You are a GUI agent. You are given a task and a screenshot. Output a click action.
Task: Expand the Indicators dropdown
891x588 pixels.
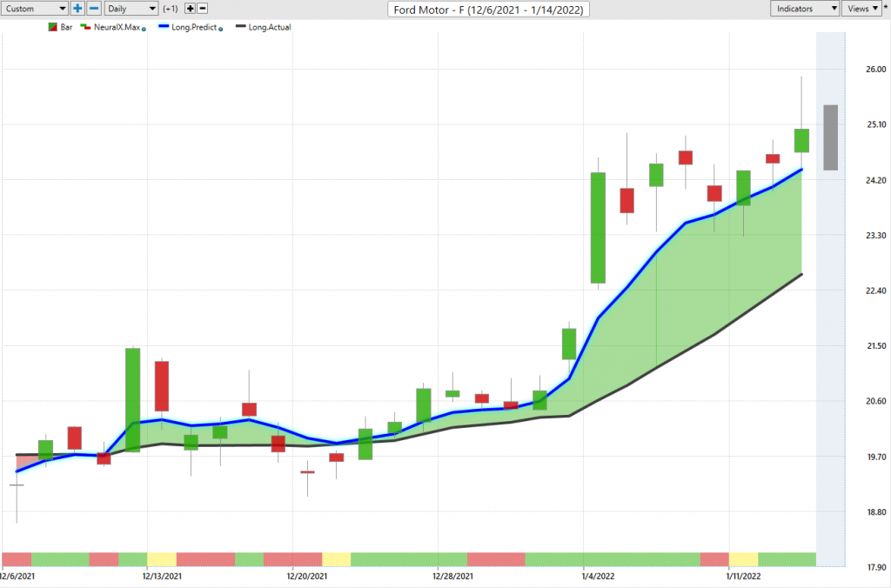[x=805, y=9]
